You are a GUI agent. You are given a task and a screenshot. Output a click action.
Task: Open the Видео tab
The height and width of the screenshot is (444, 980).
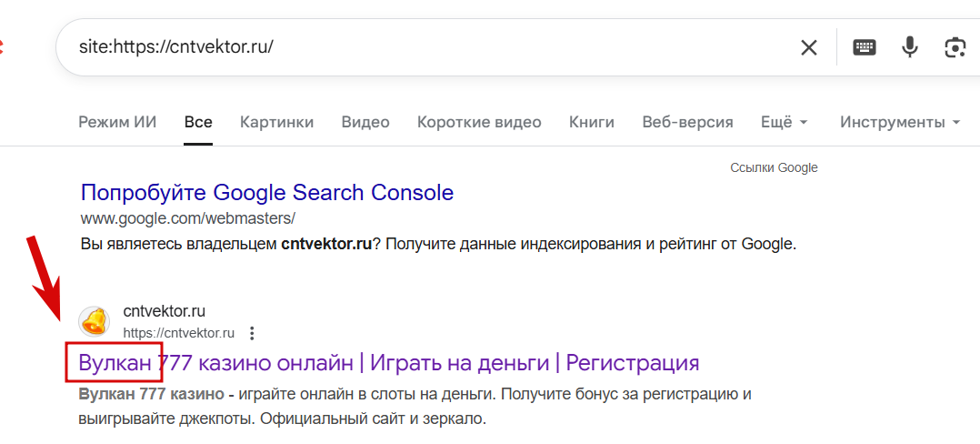pos(365,122)
